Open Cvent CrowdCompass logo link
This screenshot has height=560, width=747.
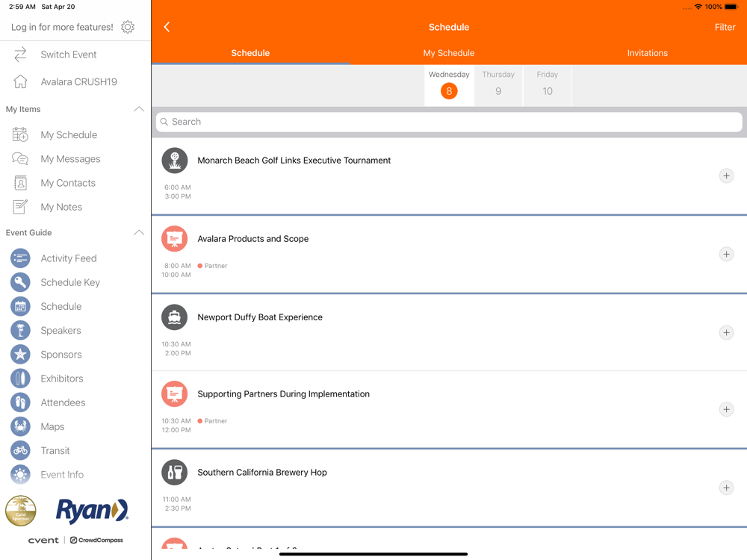pyautogui.click(x=75, y=540)
